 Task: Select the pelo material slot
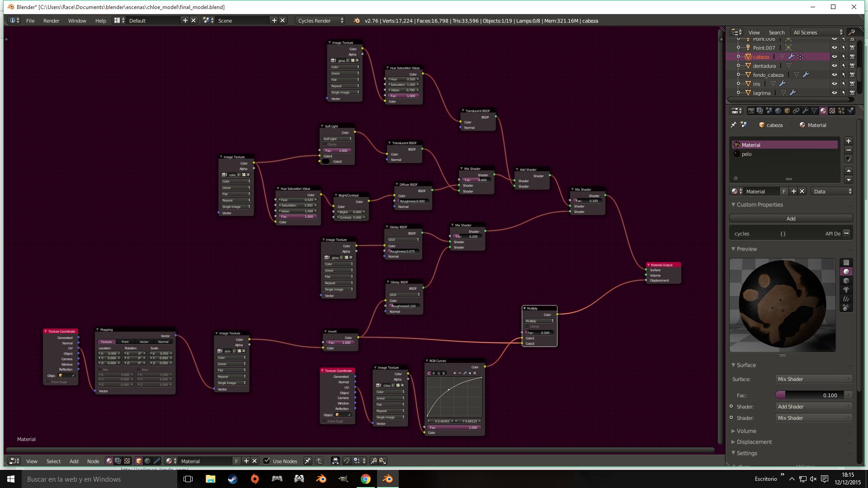pyautogui.click(x=747, y=154)
